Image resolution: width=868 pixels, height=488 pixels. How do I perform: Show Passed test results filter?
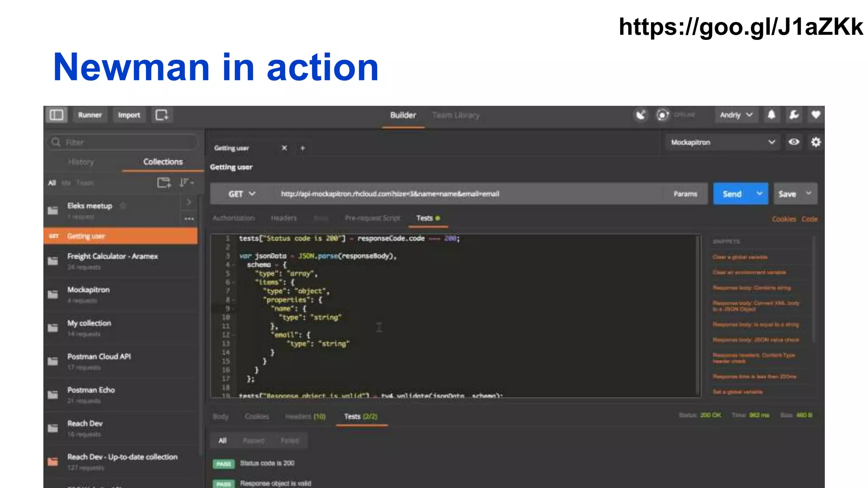pyautogui.click(x=253, y=441)
